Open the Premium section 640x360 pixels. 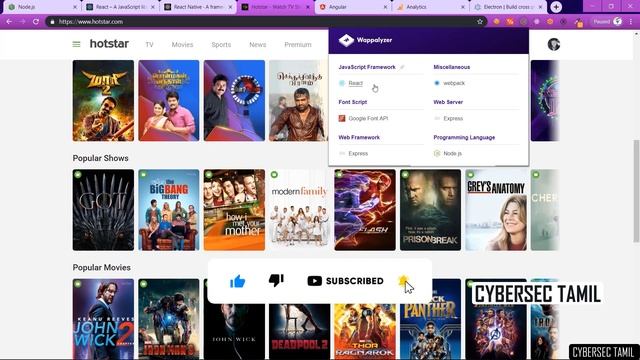click(298, 44)
